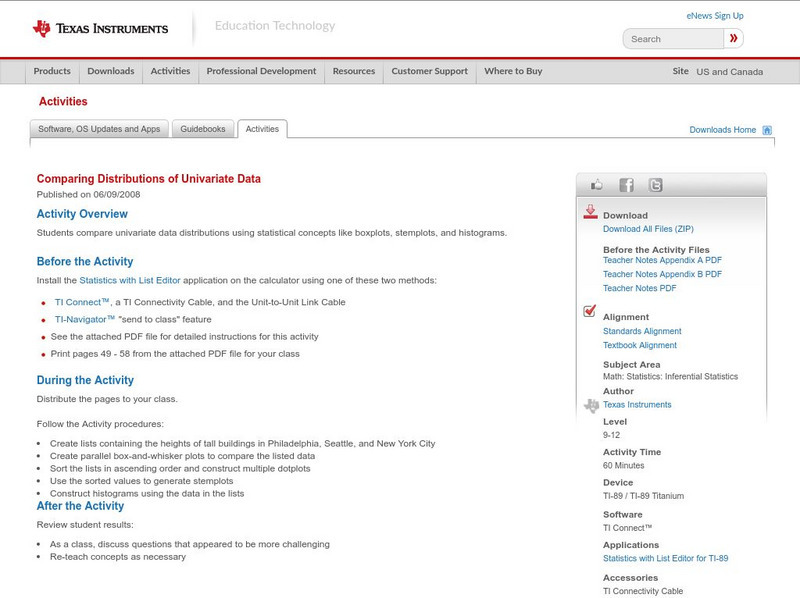Click the Education Technology header text
Image resolution: width=800 pixels, height=598 pixels.
point(275,26)
